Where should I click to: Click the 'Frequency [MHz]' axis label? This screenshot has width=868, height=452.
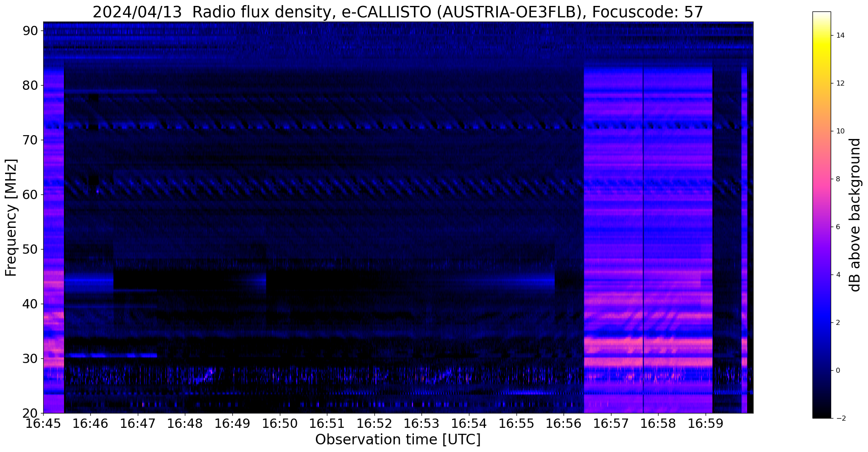click(x=11, y=218)
